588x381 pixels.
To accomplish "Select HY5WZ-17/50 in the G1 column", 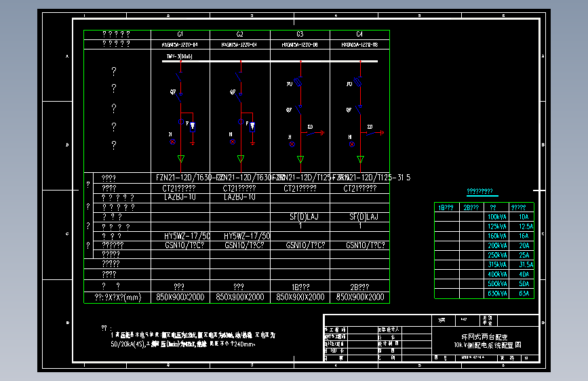I will pyautogui.click(x=187, y=236).
